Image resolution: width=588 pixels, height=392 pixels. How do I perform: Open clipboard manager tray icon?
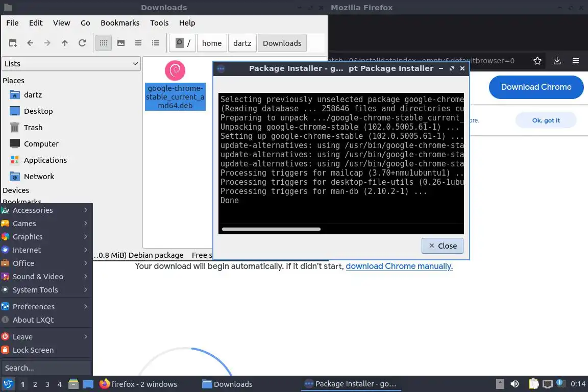[x=533, y=384]
